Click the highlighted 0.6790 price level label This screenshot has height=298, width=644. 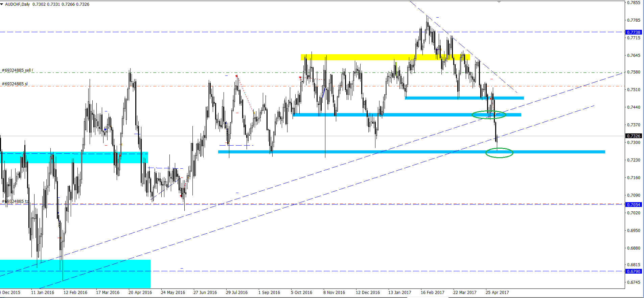pyautogui.click(x=634, y=271)
